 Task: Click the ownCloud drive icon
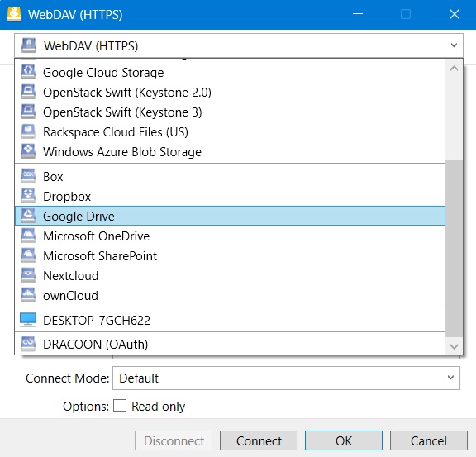click(28, 296)
